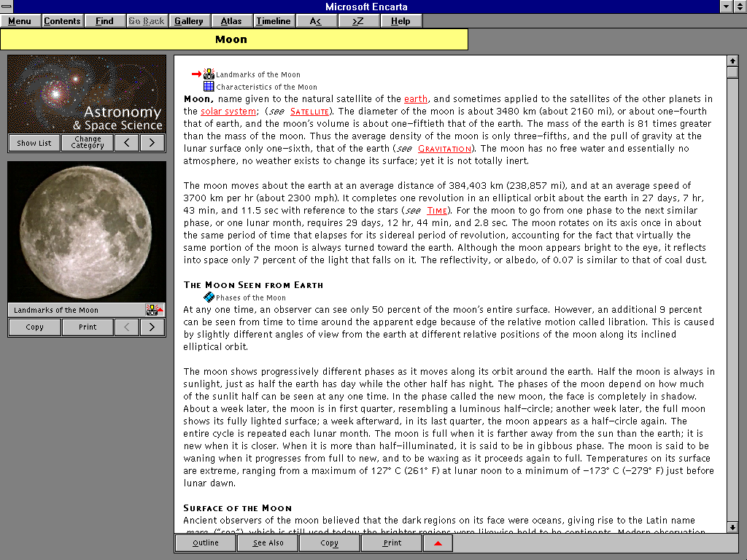Click the article scrollbar thumb
Screen dimensions: 747x560
[x=732, y=72]
